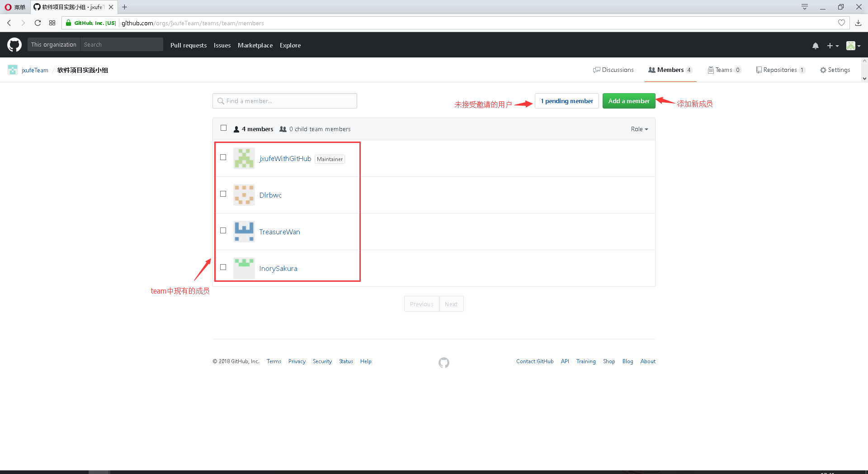Image resolution: width=868 pixels, height=474 pixels.
Task: Open Opera speed dial grid icon
Action: click(52, 23)
